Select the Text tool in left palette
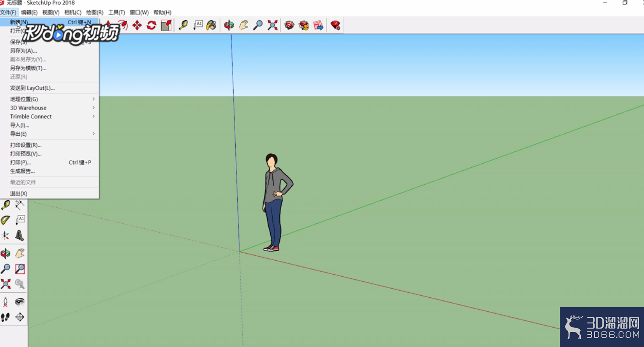 (20, 220)
